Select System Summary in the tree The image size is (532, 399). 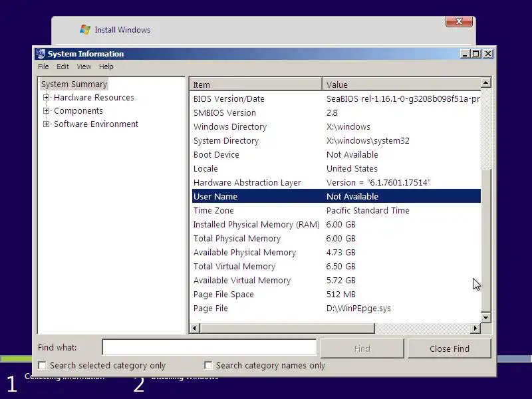[x=74, y=84]
